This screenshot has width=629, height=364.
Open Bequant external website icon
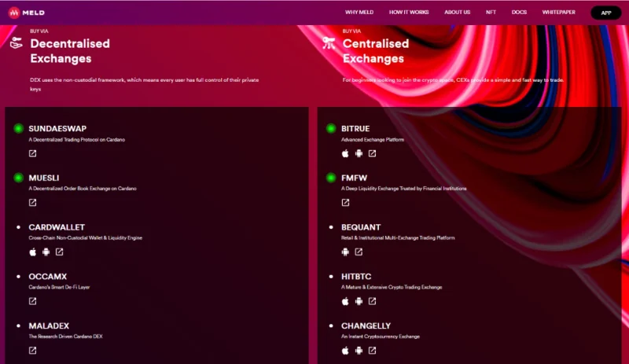[x=359, y=252]
